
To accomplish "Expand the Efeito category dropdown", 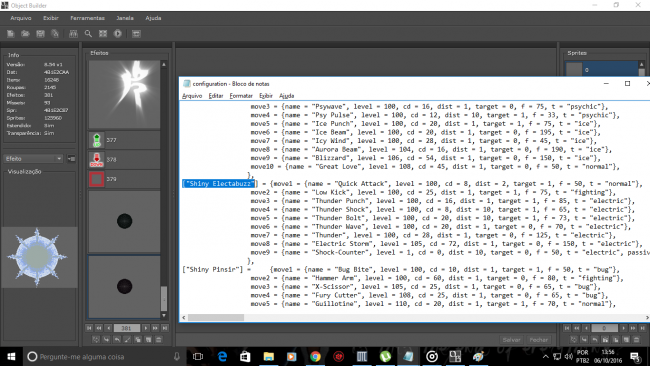I will [x=33, y=159].
